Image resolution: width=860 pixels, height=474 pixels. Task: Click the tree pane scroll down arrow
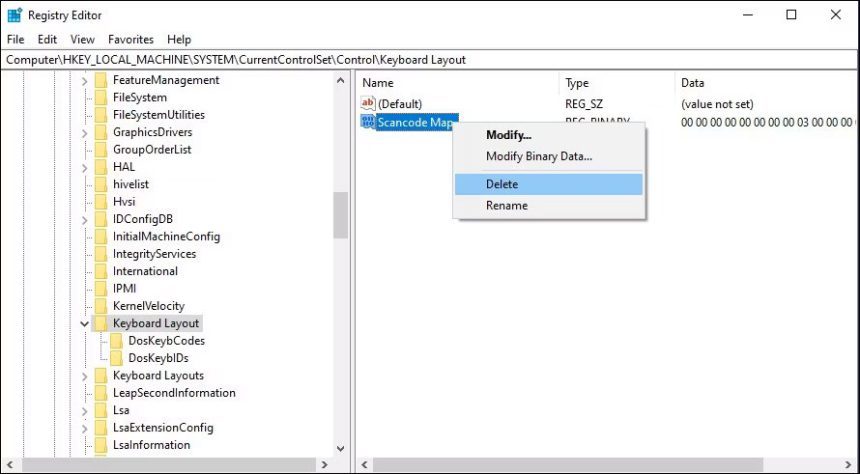pos(340,449)
